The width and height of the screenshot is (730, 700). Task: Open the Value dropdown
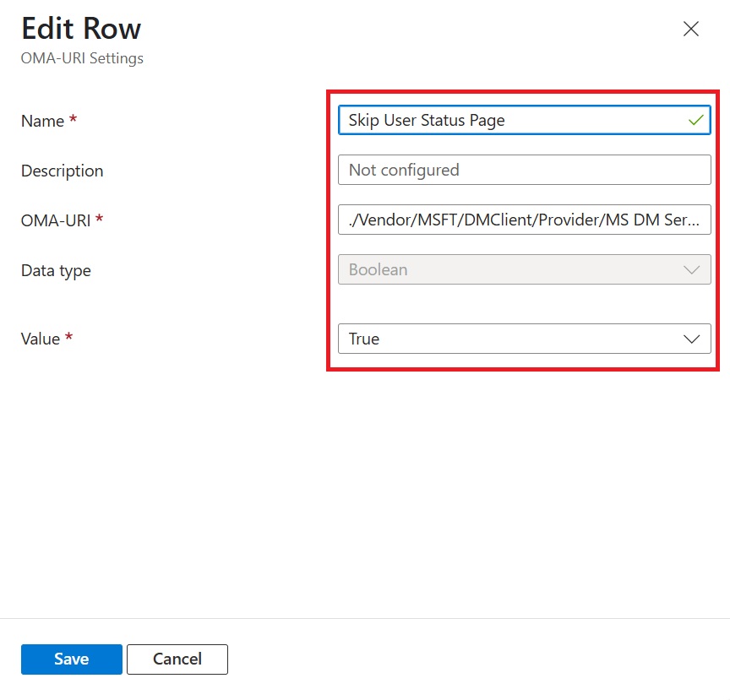click(524, 339)
